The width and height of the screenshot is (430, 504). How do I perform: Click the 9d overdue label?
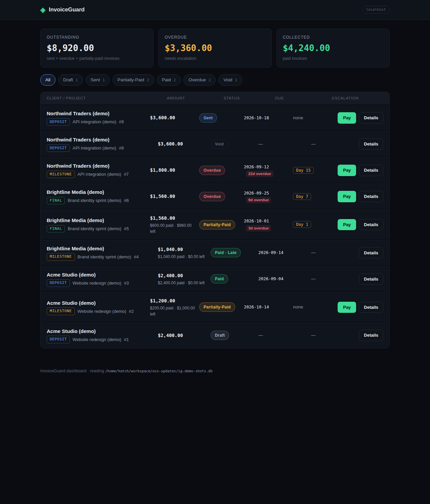pos(258,200)
